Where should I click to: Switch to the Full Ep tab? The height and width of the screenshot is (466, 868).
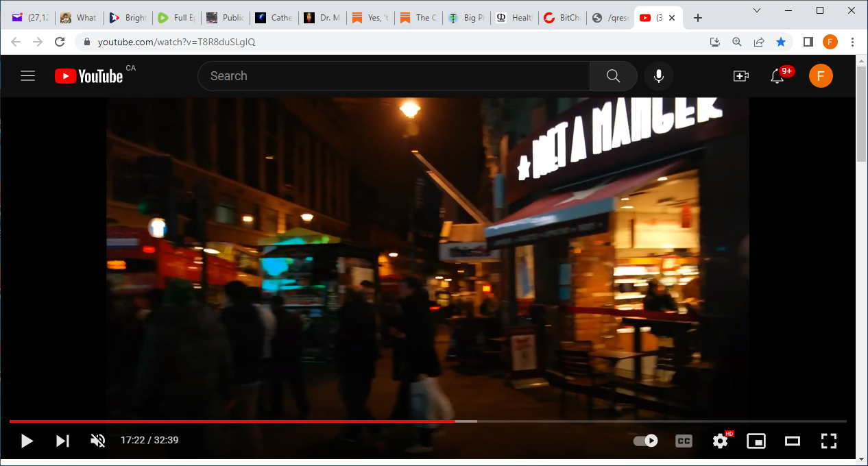click(x=176, y=18)
